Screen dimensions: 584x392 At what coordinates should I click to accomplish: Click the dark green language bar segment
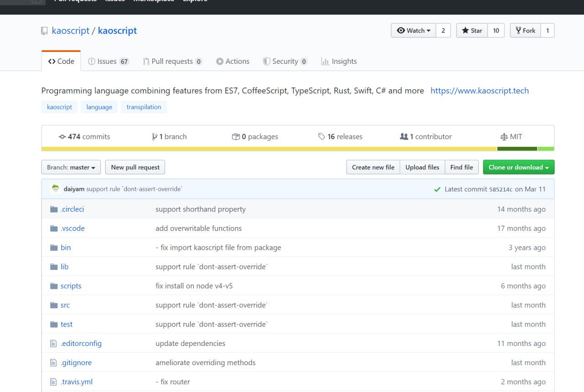[x=517, y=149]
